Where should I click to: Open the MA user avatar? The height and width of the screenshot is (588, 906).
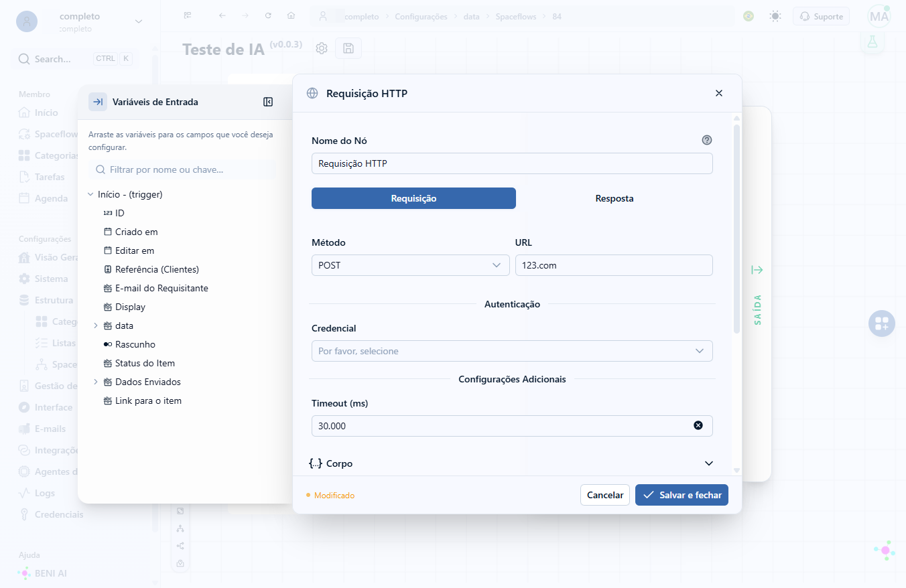coord(879,17)
